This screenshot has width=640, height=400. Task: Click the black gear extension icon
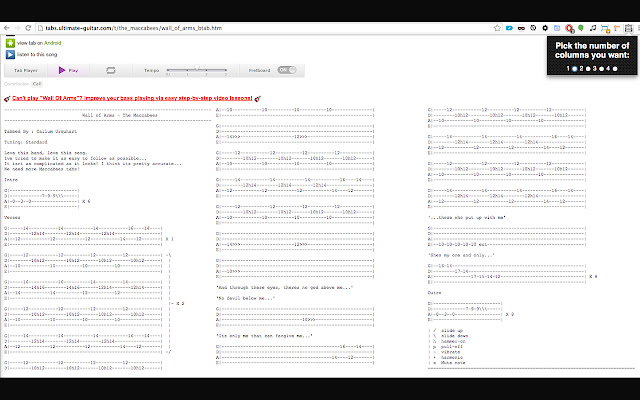coord(545,28)
